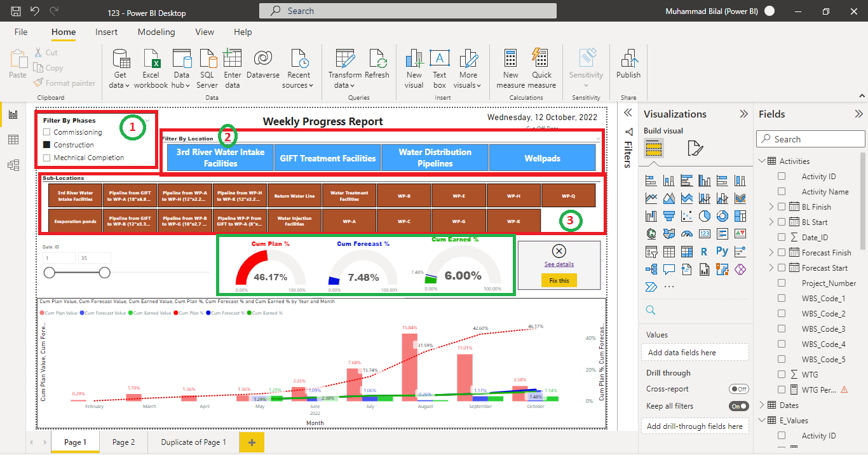Open the View ribbon tab
This screenshot has width=868, height=455.
point(205,32)
